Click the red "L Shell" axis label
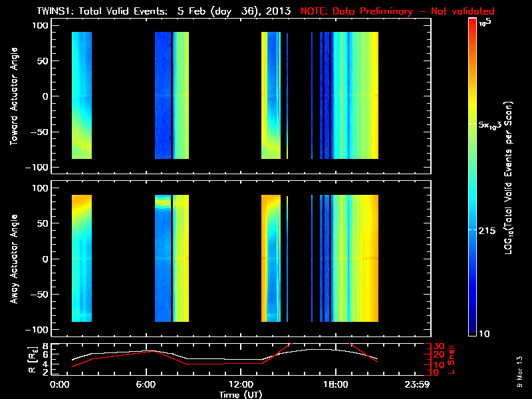The height and width of the screenshot is (399, 532). (451, 360)
